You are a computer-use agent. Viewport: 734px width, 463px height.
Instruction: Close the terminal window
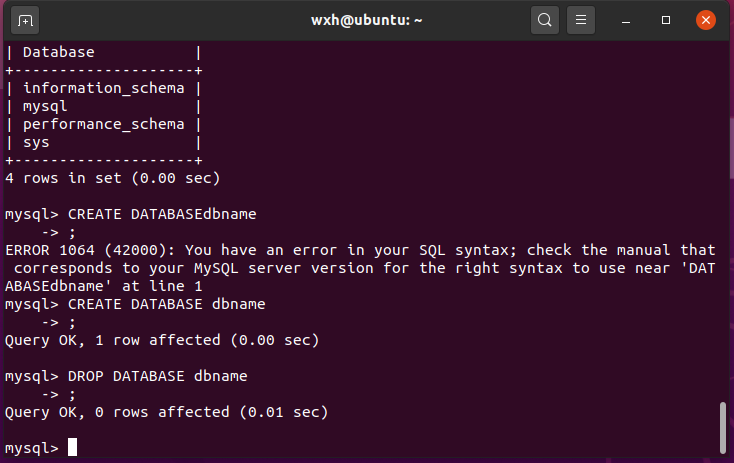point(704,20)
